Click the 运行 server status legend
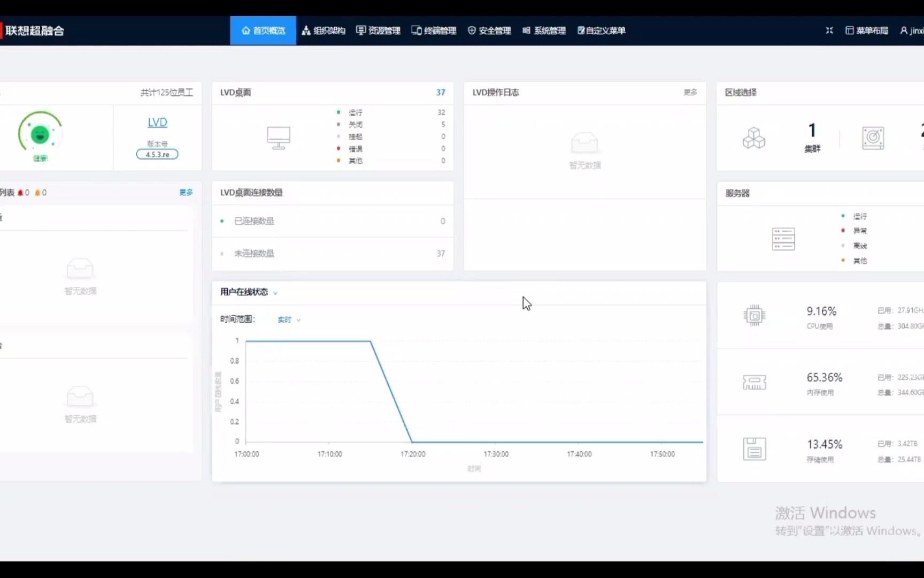Viewport: 924px width, 578px height. point(854,216)
